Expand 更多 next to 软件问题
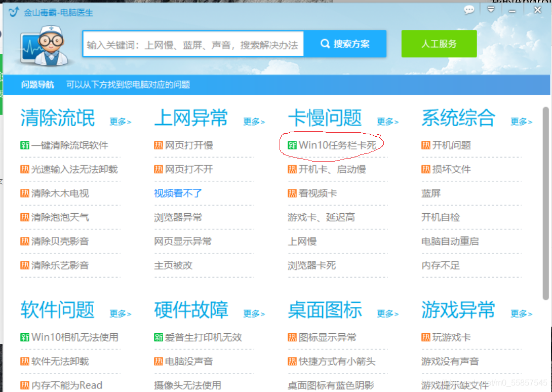Screen dimensions: 552x392 click(x=121, y=313)
